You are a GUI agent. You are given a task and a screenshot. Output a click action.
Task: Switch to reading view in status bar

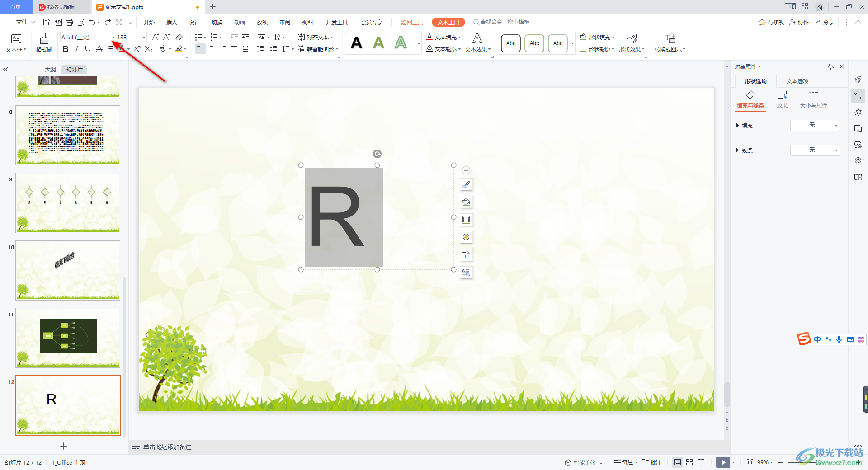click(701, 462)
